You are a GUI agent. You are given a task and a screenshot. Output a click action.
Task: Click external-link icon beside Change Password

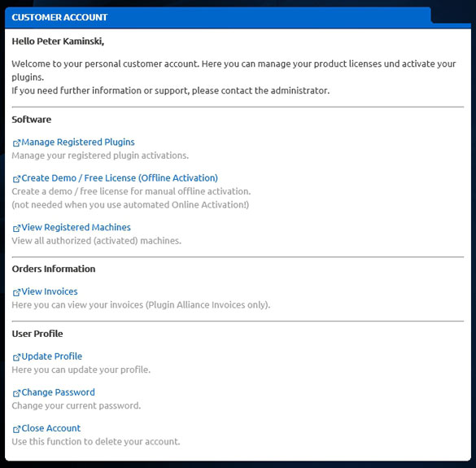(x=16, y=392)
